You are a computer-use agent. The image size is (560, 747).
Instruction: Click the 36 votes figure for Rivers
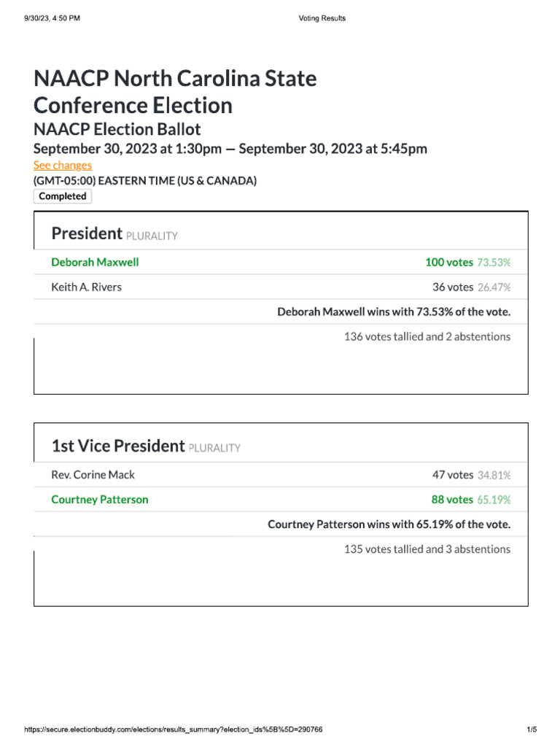(453, 287)
